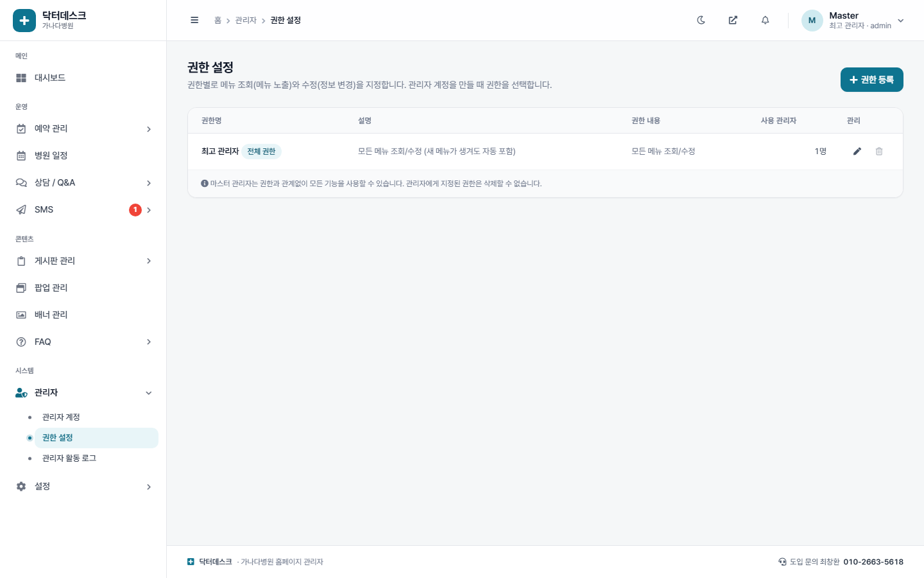Click the headset icon in footer
This screenshot has width=924, height=578.
pos(782,562)
